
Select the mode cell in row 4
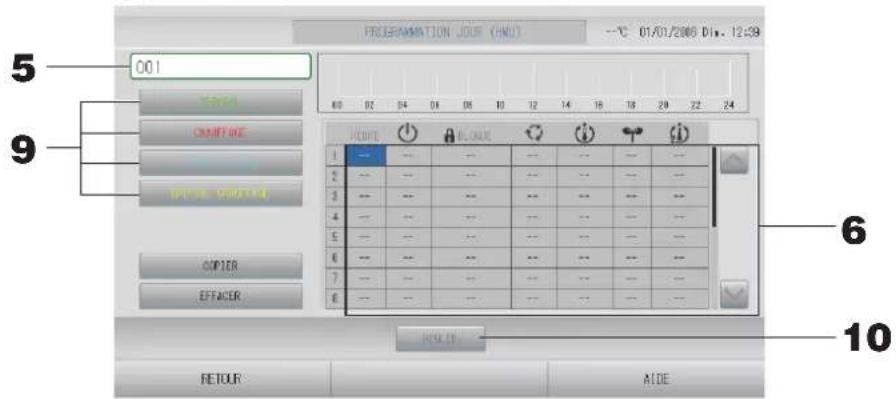(x=534, y=217)
